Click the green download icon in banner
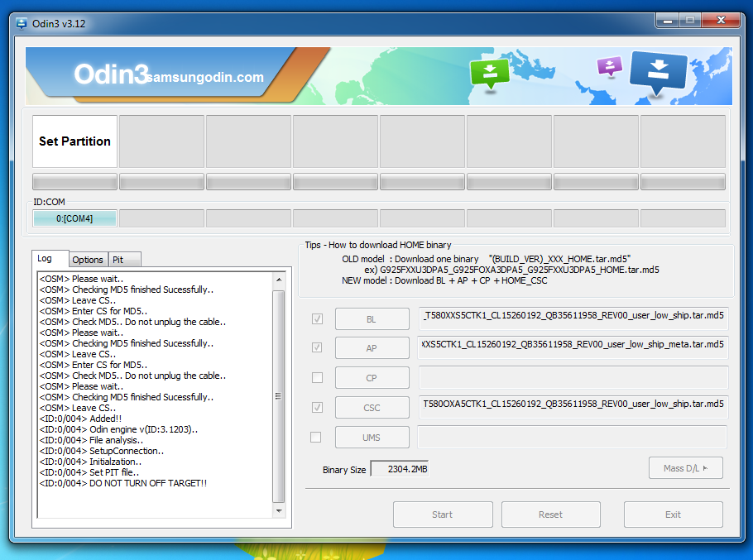The width and height of the screenshot is (753, 560). tap(489, 74)
